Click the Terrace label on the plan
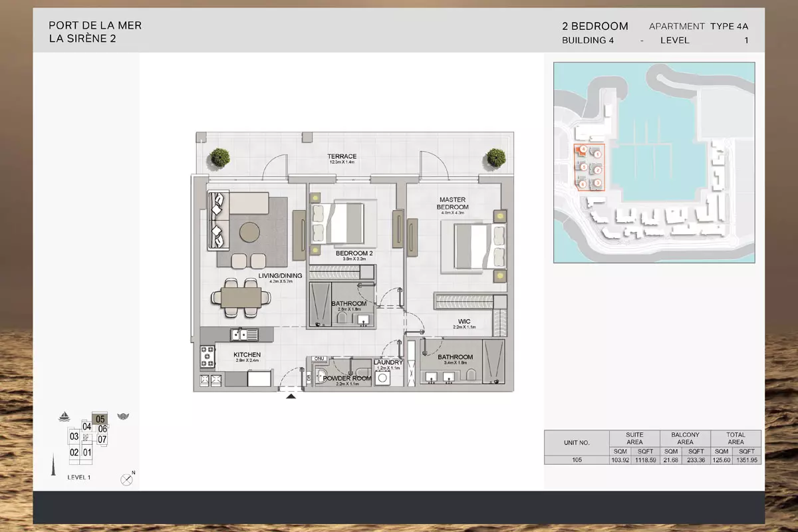This screenshot has width=798, height=532. point(342,157)
